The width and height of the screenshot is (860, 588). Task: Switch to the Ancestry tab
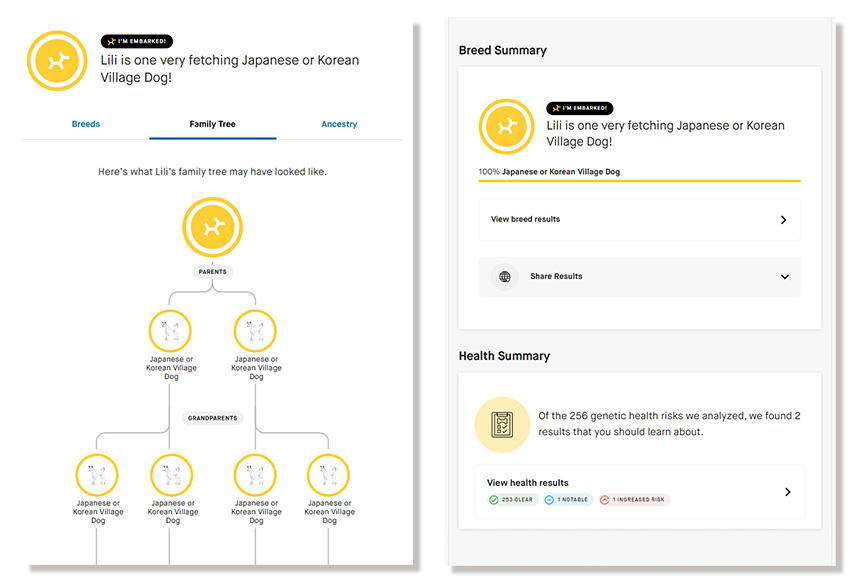pyautogui.click(x=339, y=125)
